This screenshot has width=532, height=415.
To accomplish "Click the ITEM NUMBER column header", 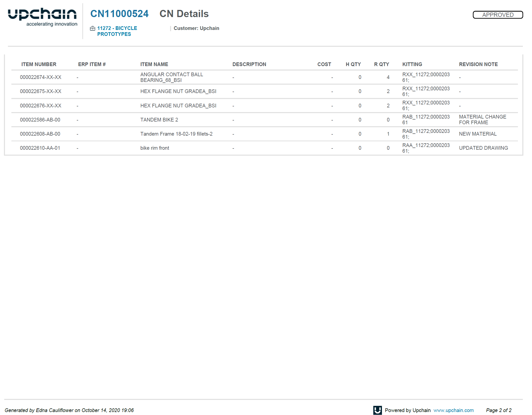I will (39, 64).
